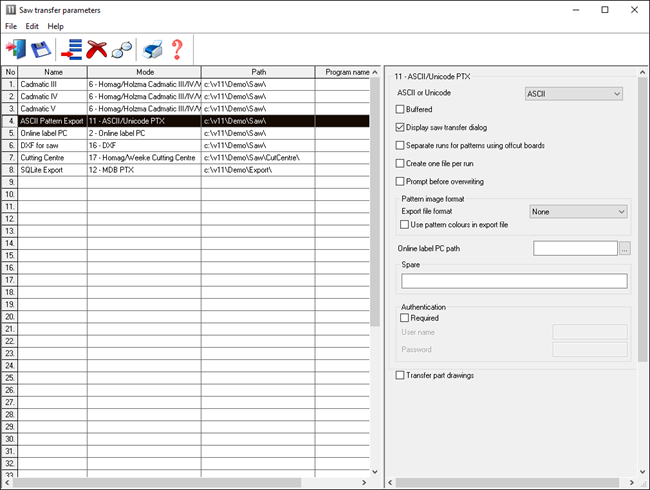
Task: Open the ASCII or Unicode dropdown
Action: point(574,94)
